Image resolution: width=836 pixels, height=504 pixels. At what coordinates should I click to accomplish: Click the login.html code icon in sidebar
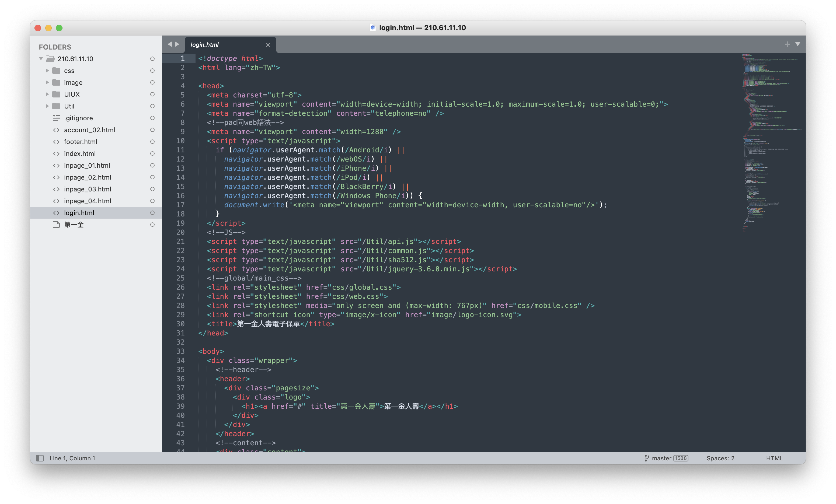point(56,213)
